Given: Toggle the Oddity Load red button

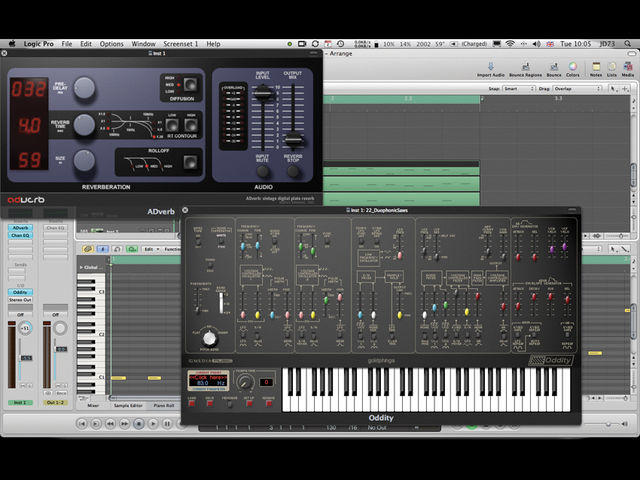Looking at the screenshot, I should (192, 404).
